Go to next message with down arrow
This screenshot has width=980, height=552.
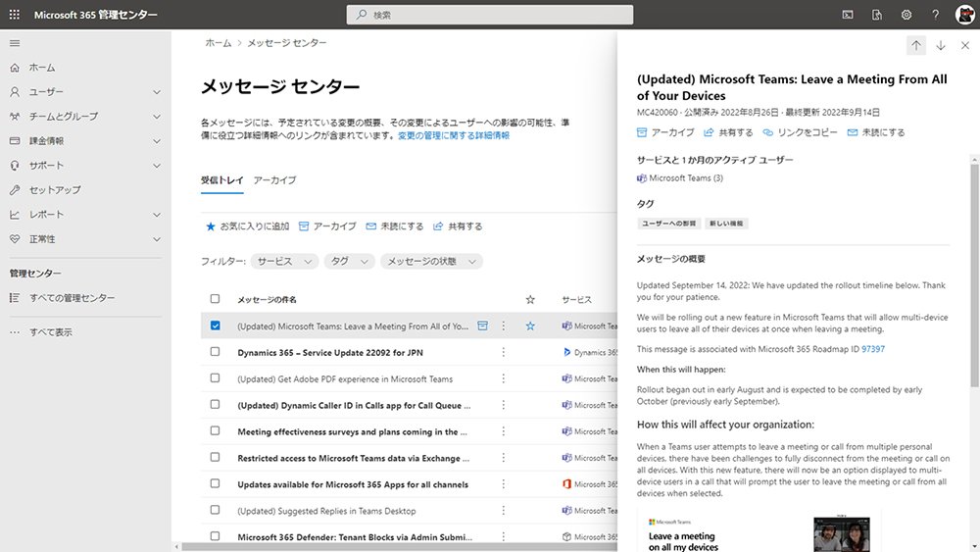[x=941, y=45]
